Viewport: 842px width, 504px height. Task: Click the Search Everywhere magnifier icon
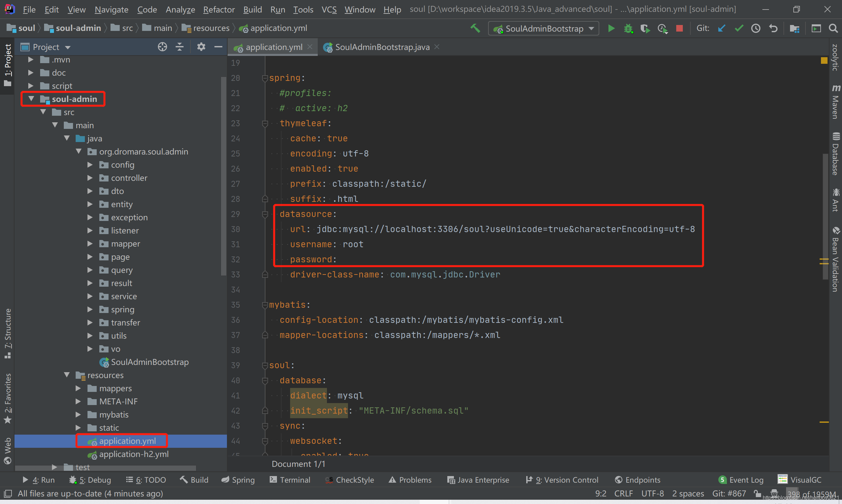click(x=833, y=28)
